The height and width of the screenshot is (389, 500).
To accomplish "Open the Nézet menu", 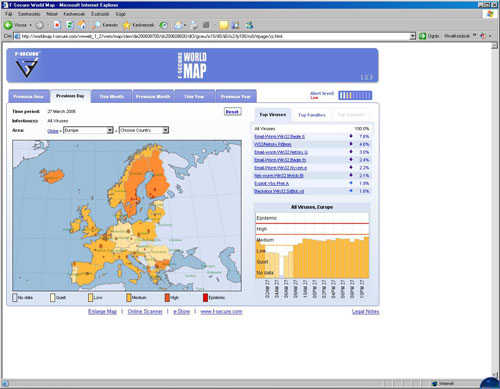I will coord(52,14).
